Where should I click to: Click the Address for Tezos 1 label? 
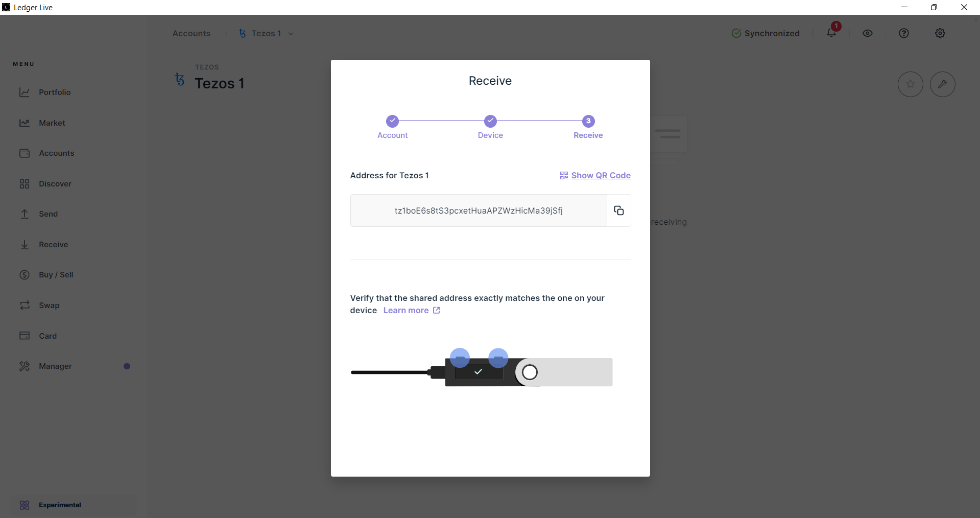[390, 175]
